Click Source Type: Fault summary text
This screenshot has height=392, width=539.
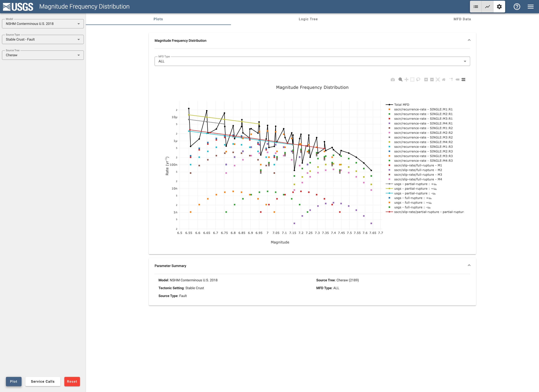pyautogui.click(x=173, y=296)
